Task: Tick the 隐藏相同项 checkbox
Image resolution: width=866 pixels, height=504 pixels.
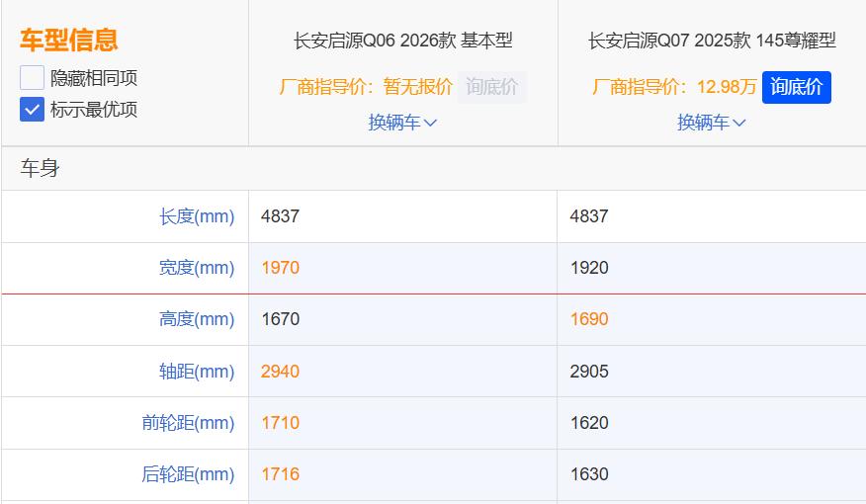Action: [x=32, y=77]
